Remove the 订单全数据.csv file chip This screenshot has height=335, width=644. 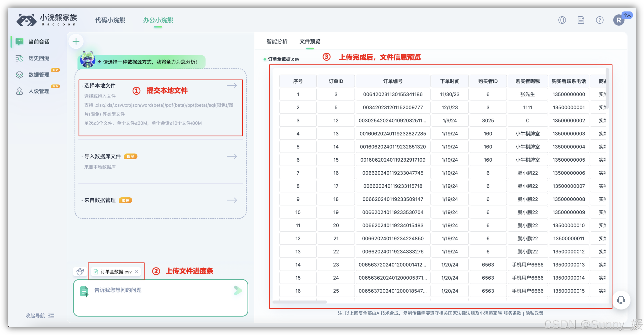click(137, 271)
